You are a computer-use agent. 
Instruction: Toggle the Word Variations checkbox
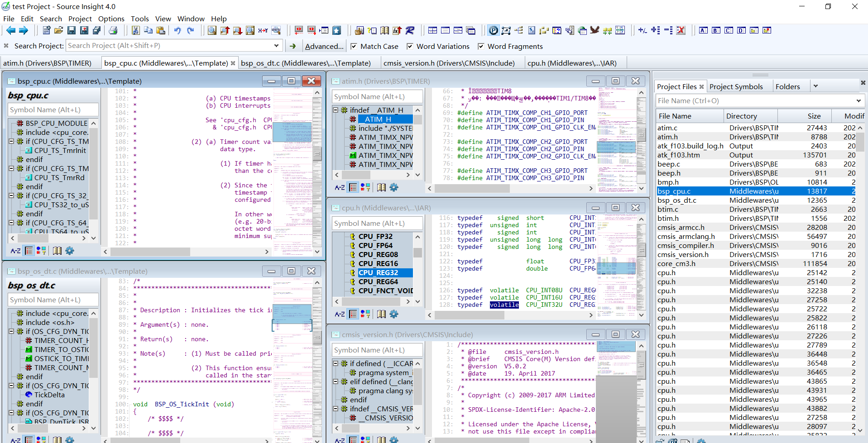(x=410, y=46)
